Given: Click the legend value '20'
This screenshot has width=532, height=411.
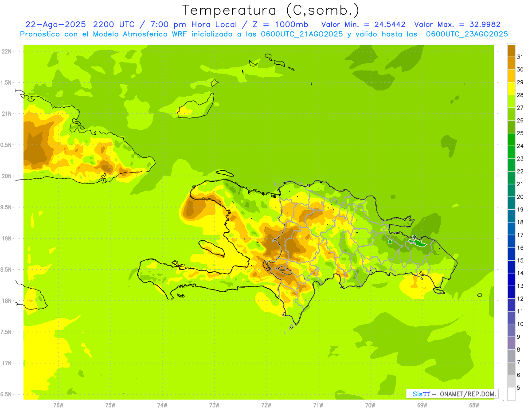Looking at the screenshot, I should 520,197.
